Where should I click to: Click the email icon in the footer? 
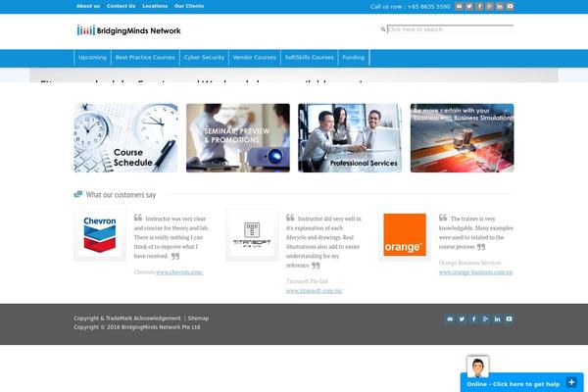click(x=450, y=318)
